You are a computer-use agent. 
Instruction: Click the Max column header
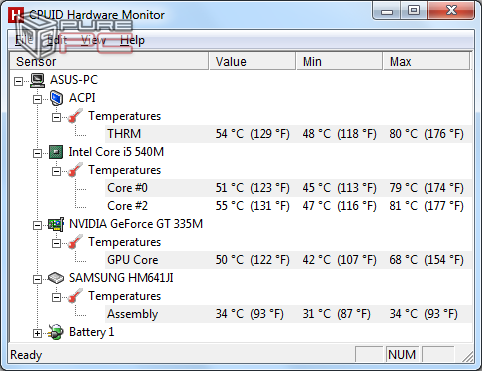[426, 61]
